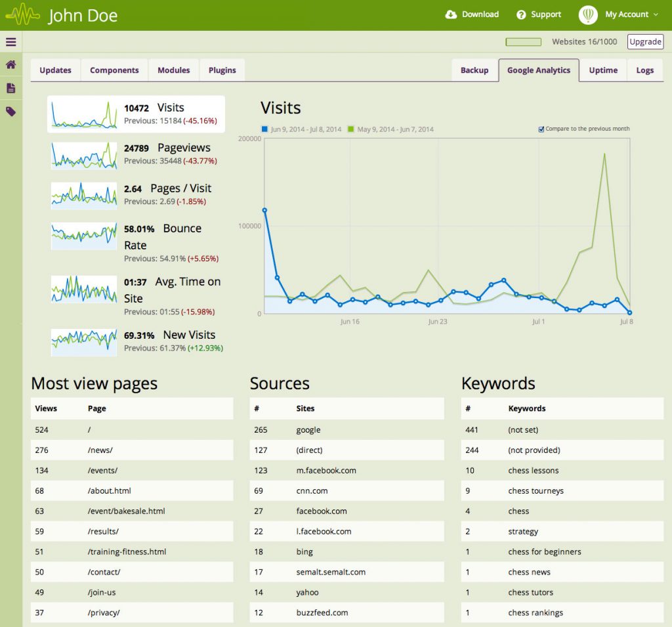Click the cloud Download icon

(x=451, y=14)
